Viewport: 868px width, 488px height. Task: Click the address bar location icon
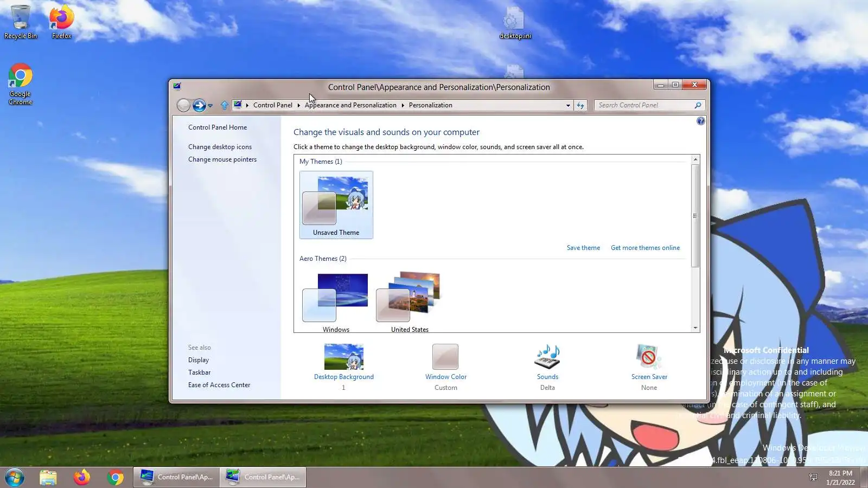click(238, 105)
